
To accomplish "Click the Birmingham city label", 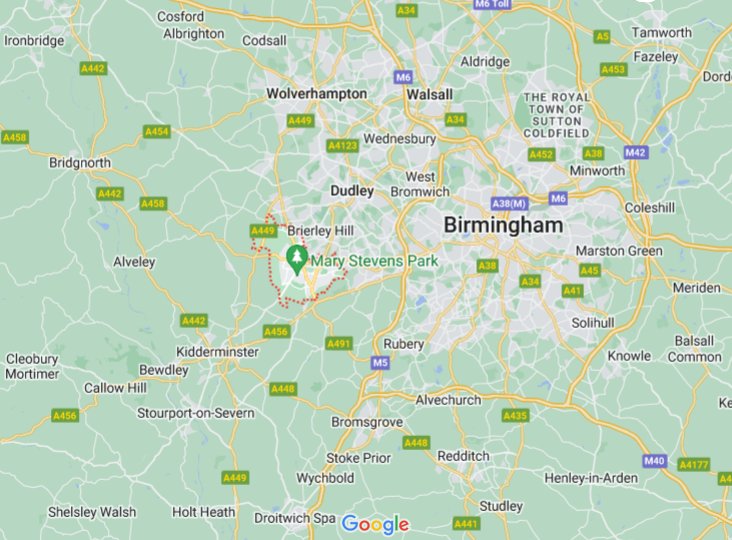I will (503, 225).
